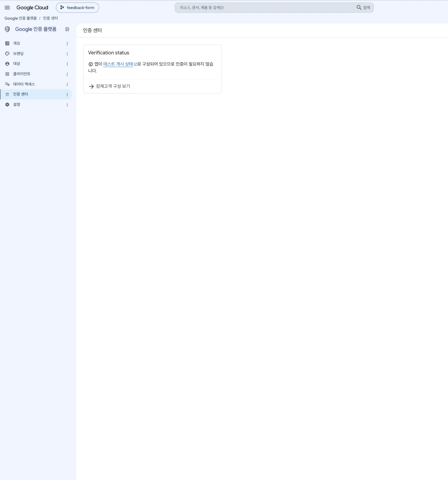Open the three-dot menu for 설정
The image size is (448, 480).
tap(67, 105)
